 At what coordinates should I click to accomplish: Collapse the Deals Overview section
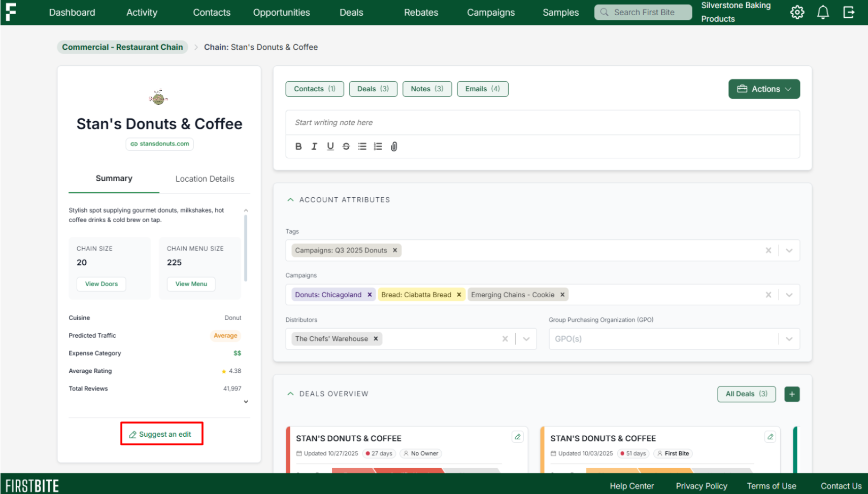(x=290, y=394)
